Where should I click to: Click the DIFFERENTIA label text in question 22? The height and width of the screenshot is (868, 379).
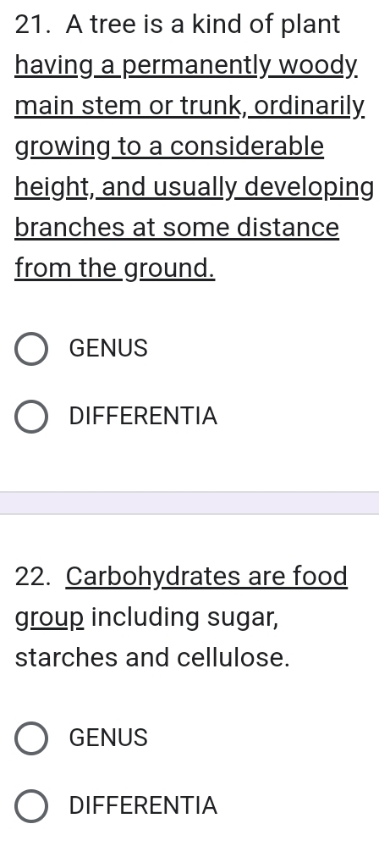pyautogui.click(x=143, y=806)
